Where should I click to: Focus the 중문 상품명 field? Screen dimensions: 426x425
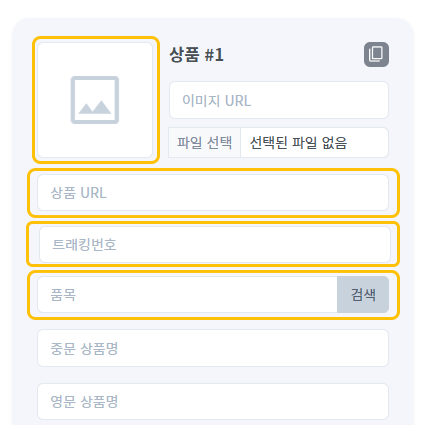tap(213, 348)
